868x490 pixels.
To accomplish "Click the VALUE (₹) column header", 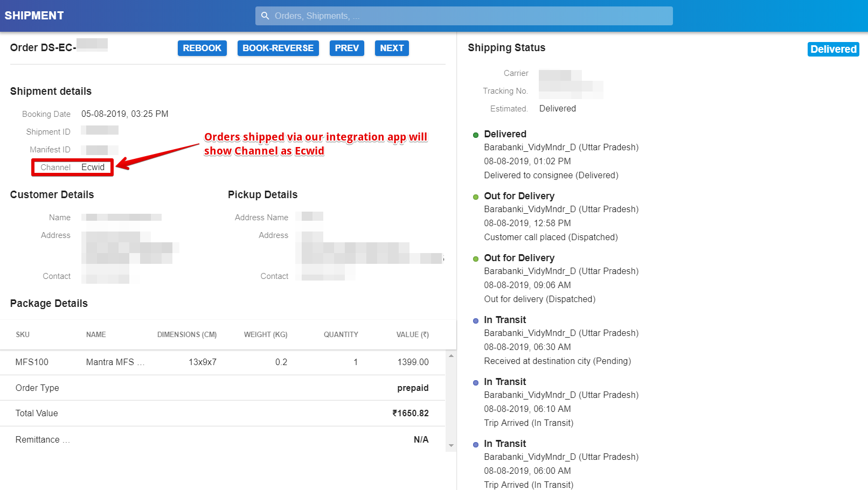I will tap(412, 335).
